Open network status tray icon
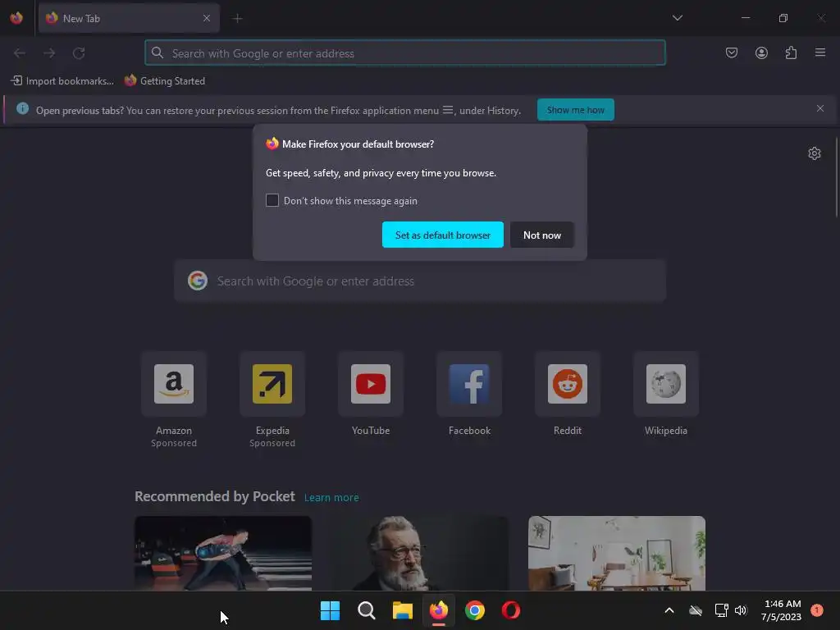 pyautogui.click(x=721, y=610)
